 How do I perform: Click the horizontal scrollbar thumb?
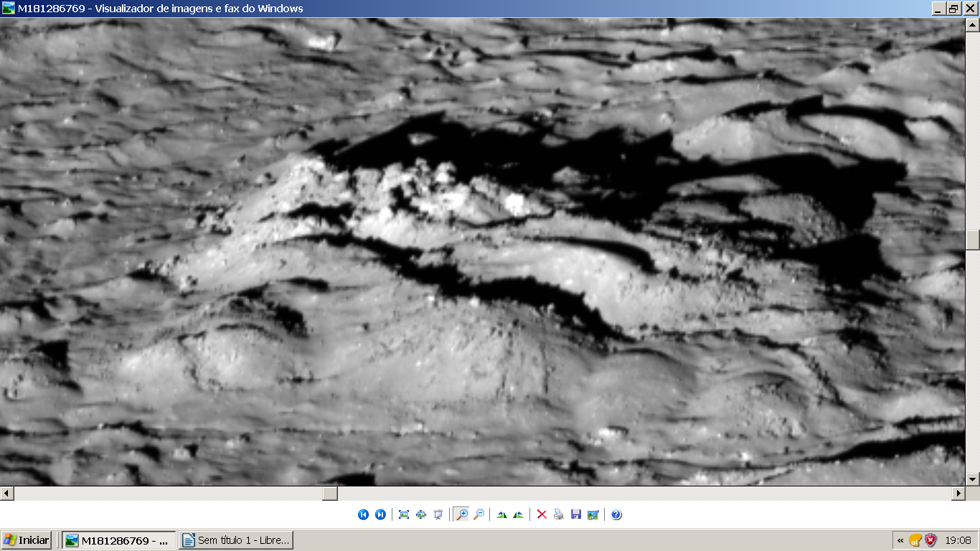(329, 494)
